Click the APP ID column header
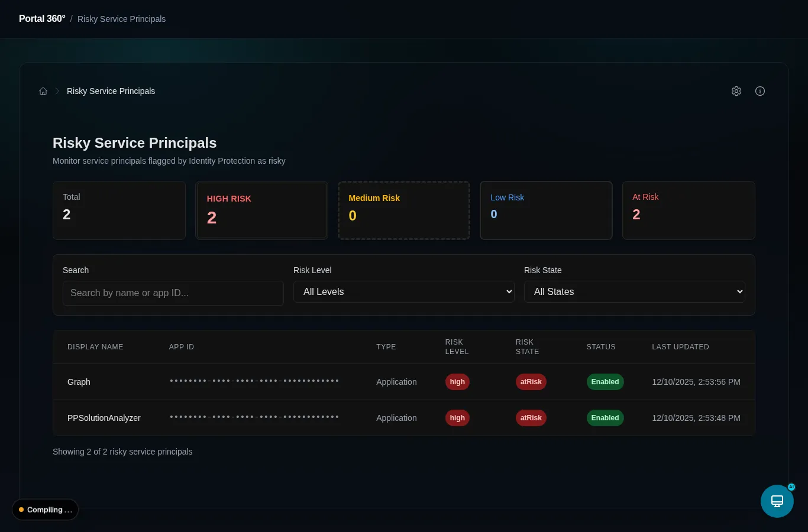The height and width of the screenshot is (532, 808). (182, 347)
